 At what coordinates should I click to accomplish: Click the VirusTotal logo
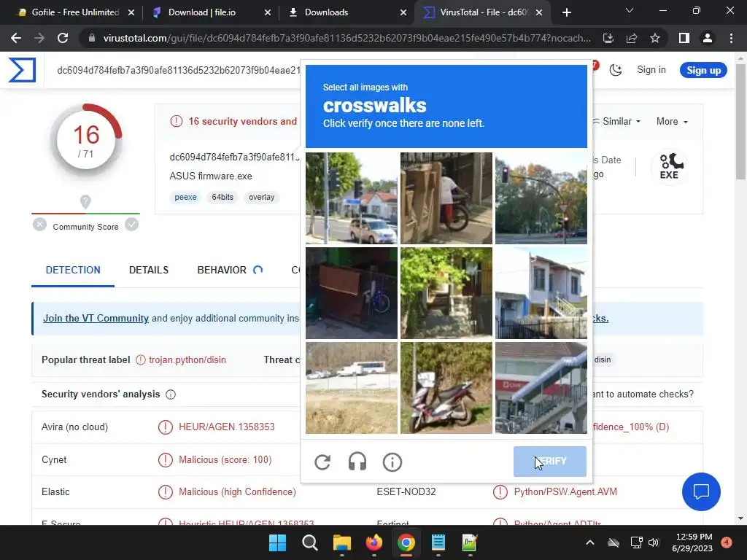click(x=22, y=70)
